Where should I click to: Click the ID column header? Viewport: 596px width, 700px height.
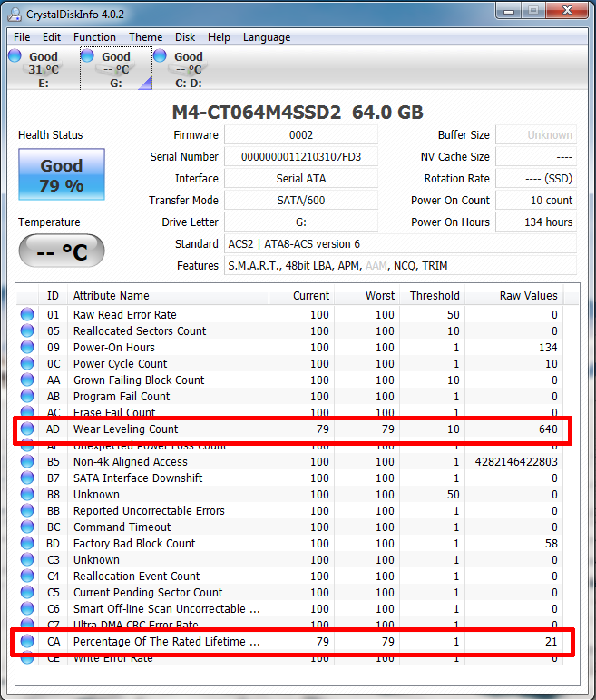click(53, 296)
